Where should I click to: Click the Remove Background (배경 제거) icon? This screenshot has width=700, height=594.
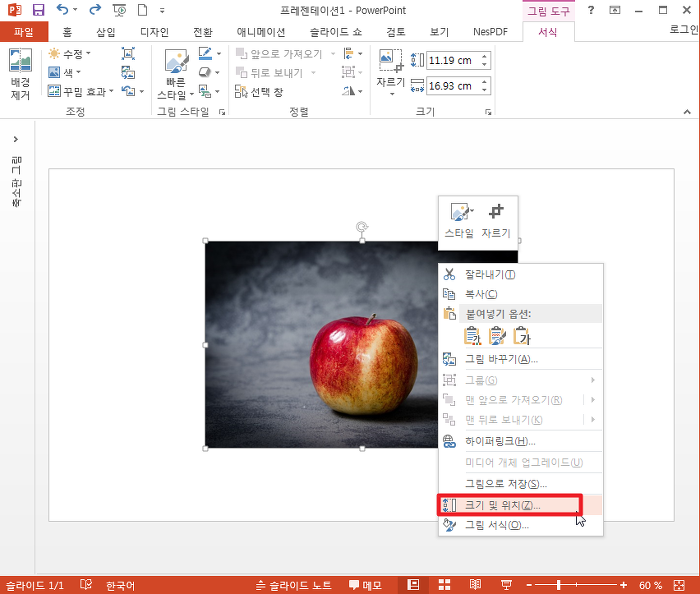(20, 60)
